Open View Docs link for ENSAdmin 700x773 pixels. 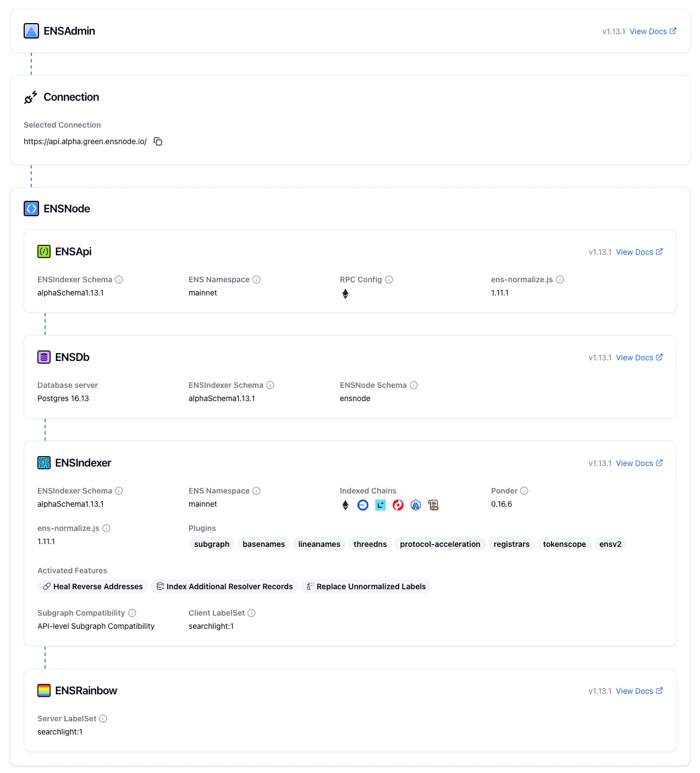653,31
